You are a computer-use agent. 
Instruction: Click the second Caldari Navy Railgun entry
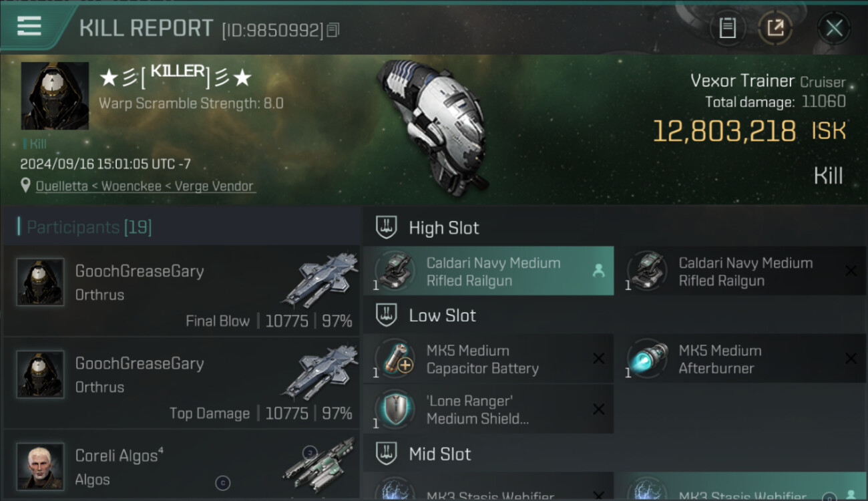pyautogui.click(x=740, y=271)
